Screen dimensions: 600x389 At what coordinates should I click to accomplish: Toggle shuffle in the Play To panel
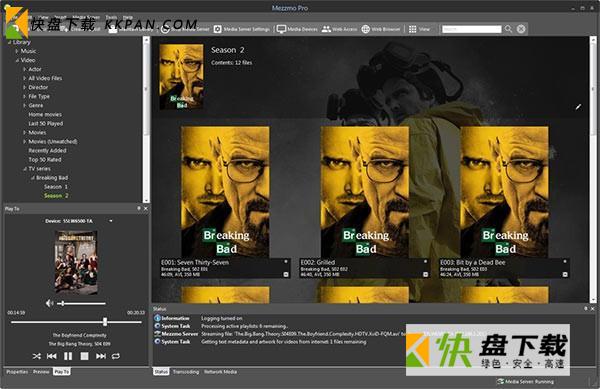click(36, 356)
